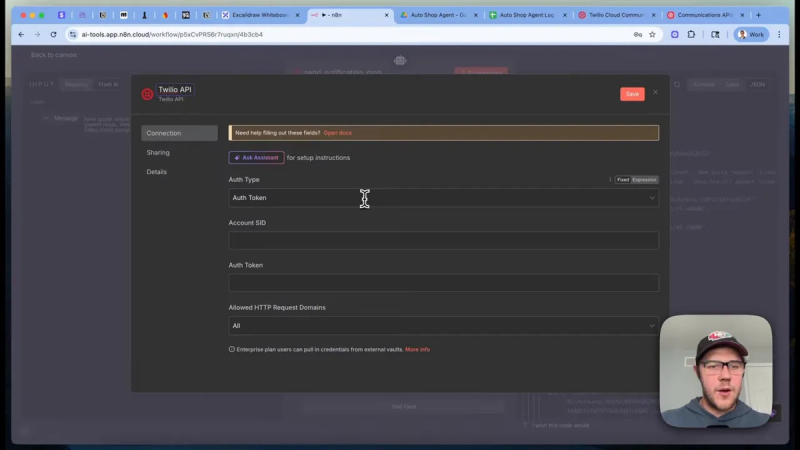Open saved passwords key icon
Viewport: 800px width, 450px height.
(638, 35)
